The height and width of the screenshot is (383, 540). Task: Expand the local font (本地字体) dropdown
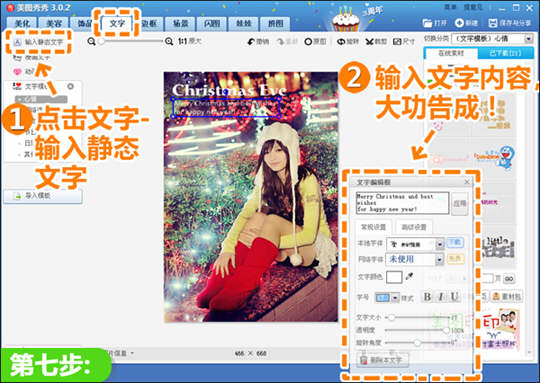coord(439,244)
